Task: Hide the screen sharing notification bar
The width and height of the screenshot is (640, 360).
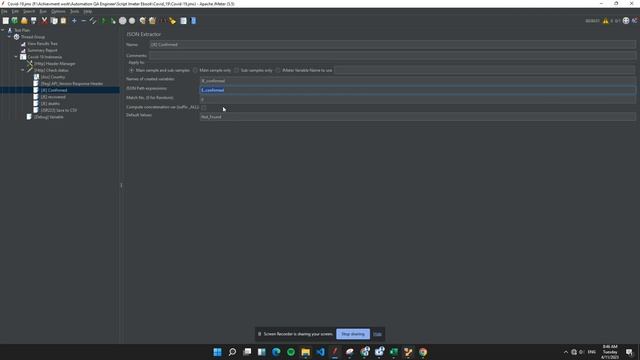Action: (x=378, y=334)
